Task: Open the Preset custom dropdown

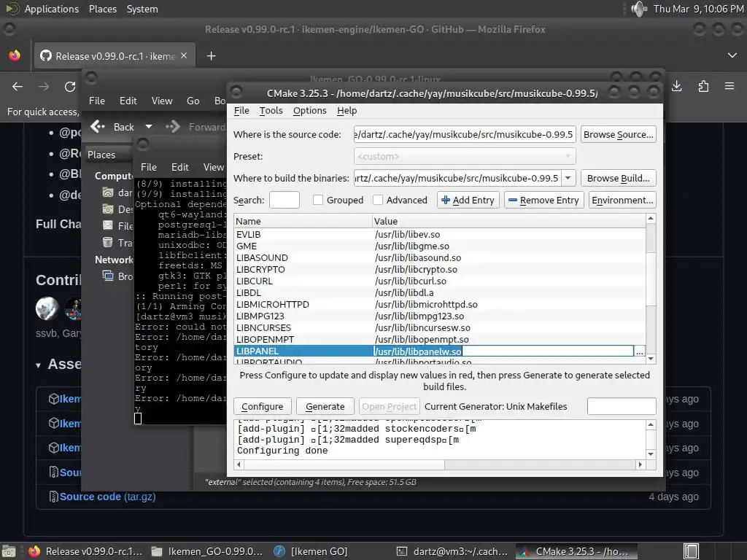Action: tap(465, 156)
